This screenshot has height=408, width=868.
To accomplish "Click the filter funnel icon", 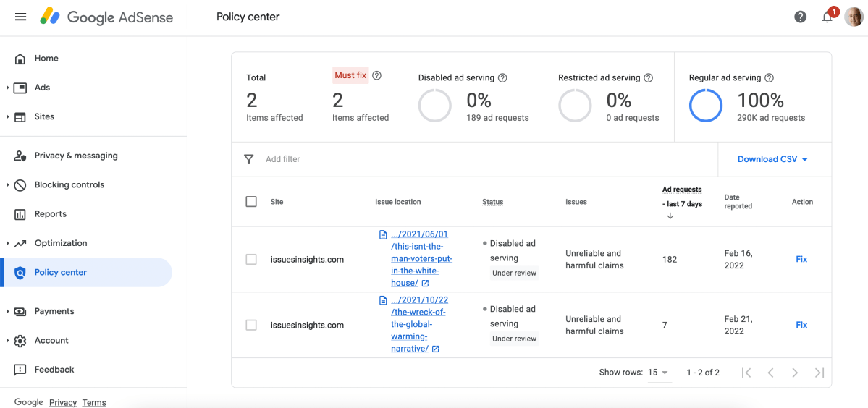I will coord(249,159).
